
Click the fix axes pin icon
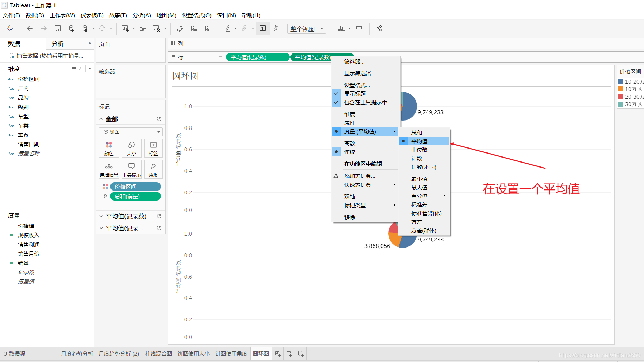tap(276, 28)
